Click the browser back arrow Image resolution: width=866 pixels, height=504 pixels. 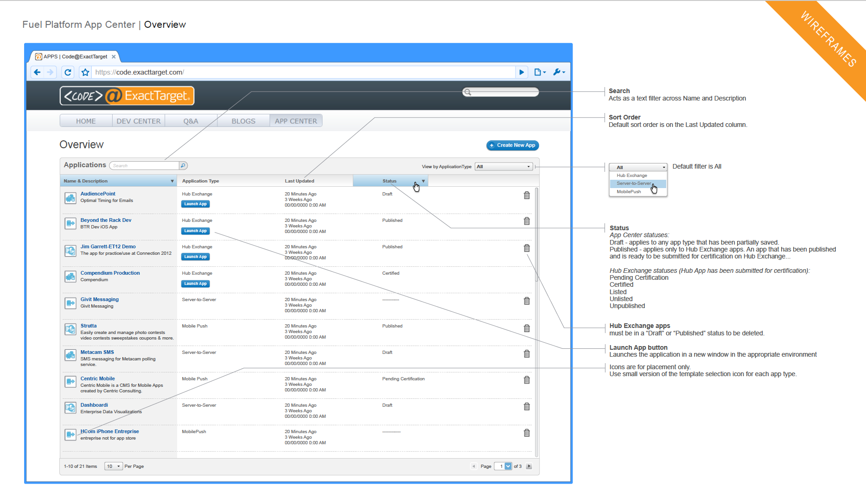[x=37, y=72]
